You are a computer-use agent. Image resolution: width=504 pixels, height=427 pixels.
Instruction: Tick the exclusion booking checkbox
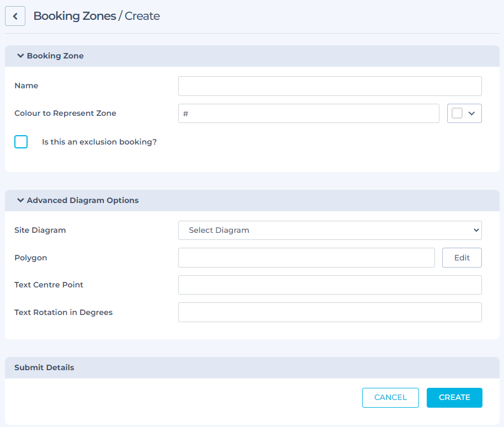21,142
